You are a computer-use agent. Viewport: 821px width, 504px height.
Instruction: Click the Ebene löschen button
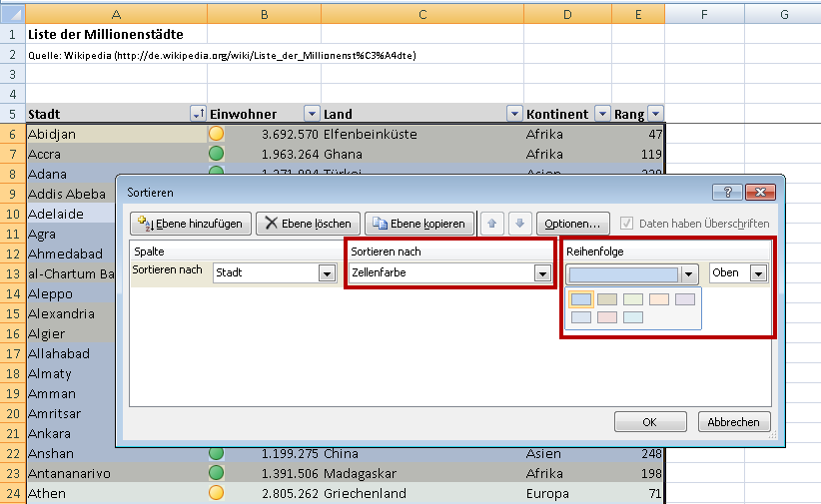pos(307,224)
